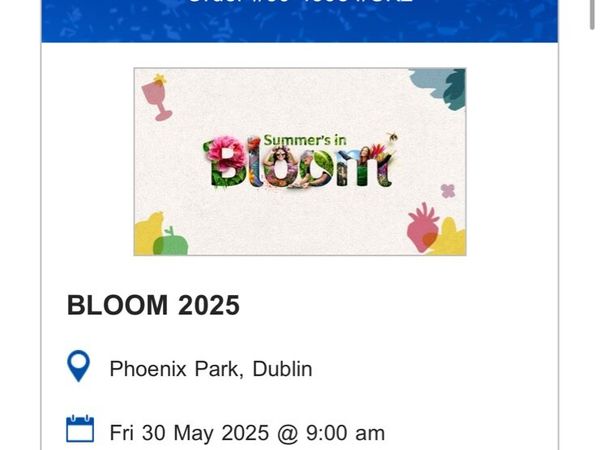Click the bee above the Bloom logo
Viewport: 600px width, 450px height.
[x=392, y=137]
